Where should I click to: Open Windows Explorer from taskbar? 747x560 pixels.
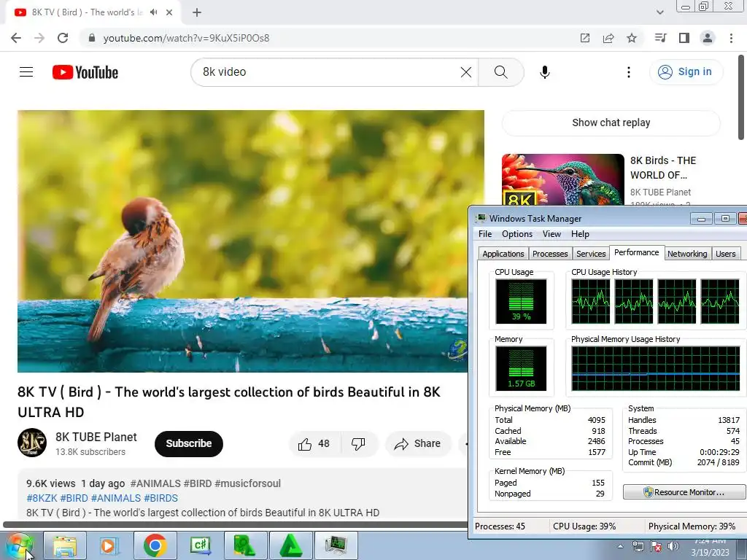(65, 545)
